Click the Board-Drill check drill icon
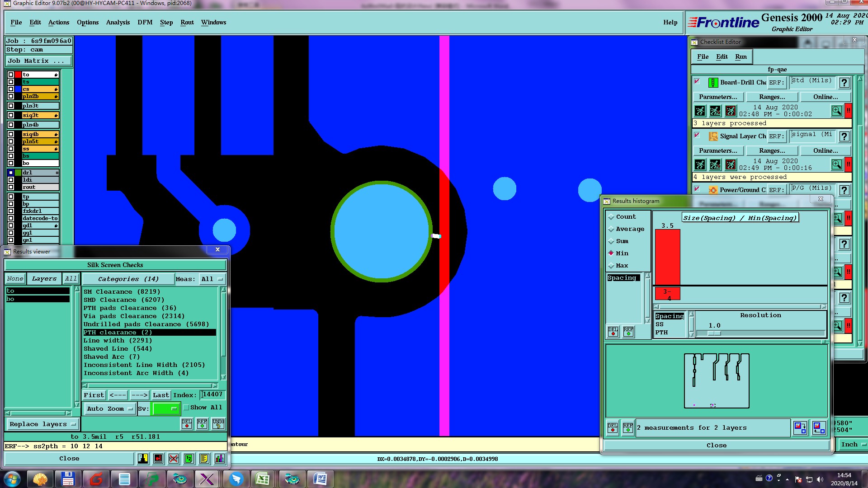Screen dimensions: 868x488 [713, 83]
